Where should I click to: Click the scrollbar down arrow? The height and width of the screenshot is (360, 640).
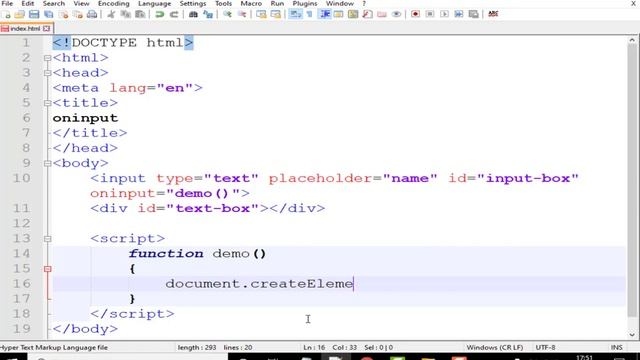[632, 335]
